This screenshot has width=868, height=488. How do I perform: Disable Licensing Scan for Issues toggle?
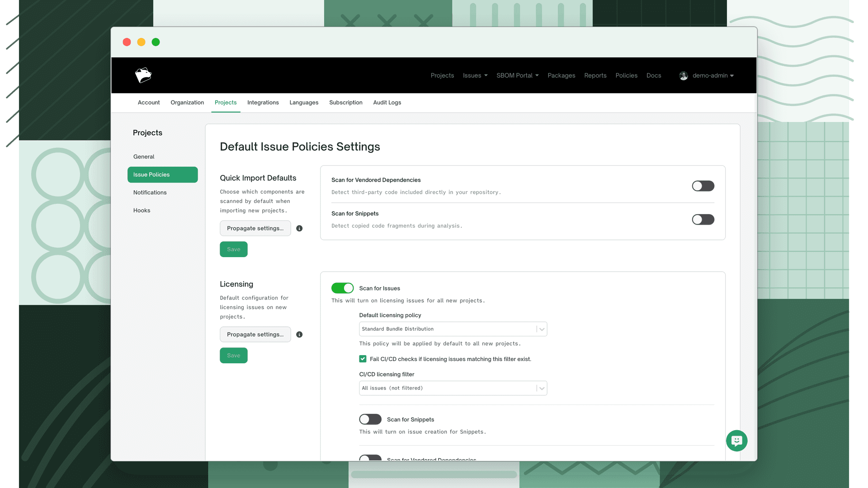(342, 288)
